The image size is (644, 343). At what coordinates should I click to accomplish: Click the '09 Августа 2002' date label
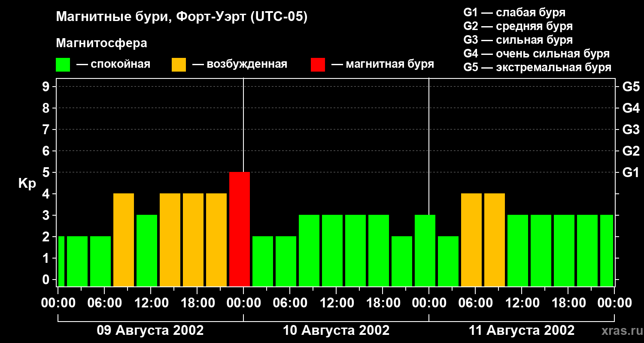click(x=150, y=330)
